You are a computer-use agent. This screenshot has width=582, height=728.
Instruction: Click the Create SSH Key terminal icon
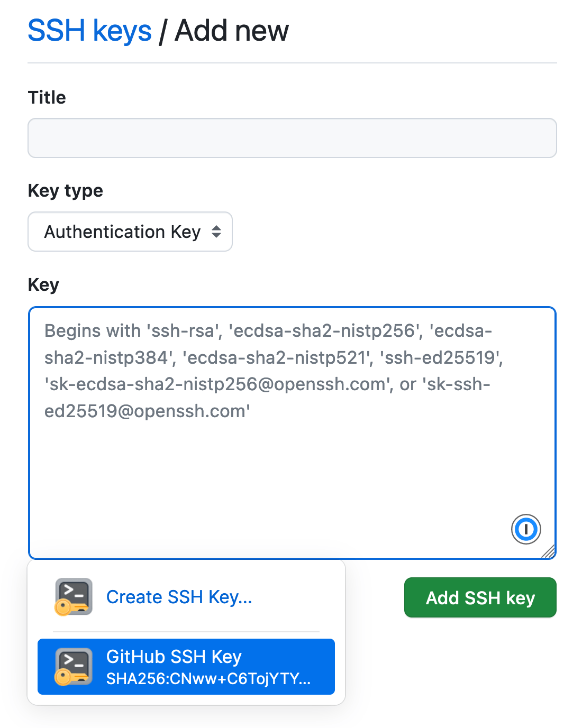tap(74, 597)
